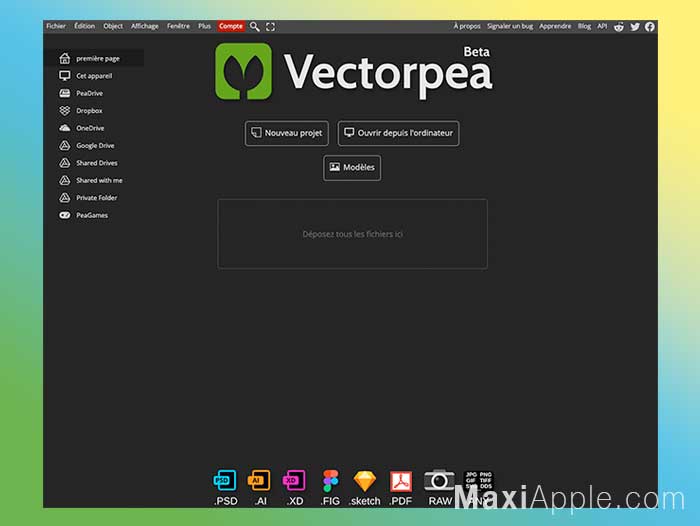
Task: Open the Édition menu
Action: coord(84,26)
